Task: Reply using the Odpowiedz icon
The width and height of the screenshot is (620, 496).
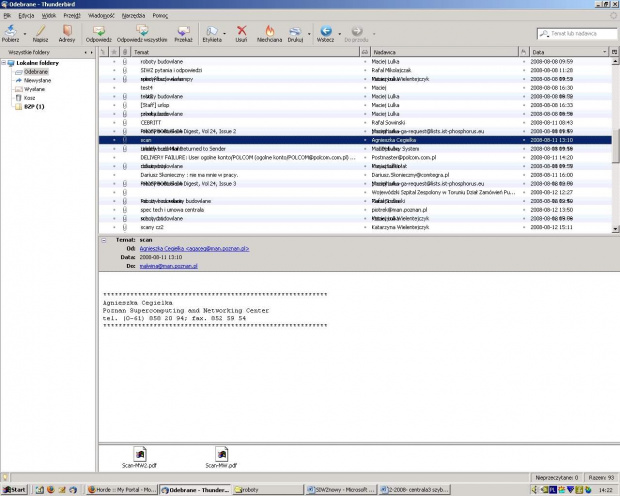Action: pyautogui.click(x=98, y=31)
